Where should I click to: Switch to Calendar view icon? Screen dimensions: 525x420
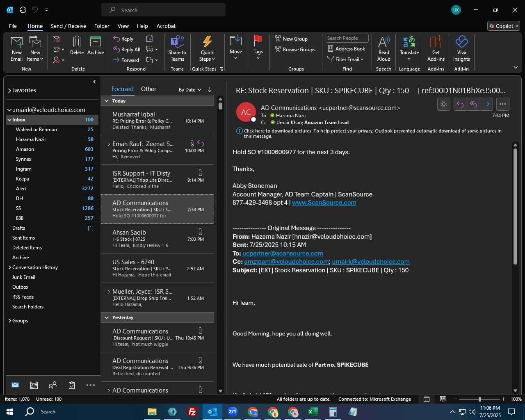coord(34,385)
